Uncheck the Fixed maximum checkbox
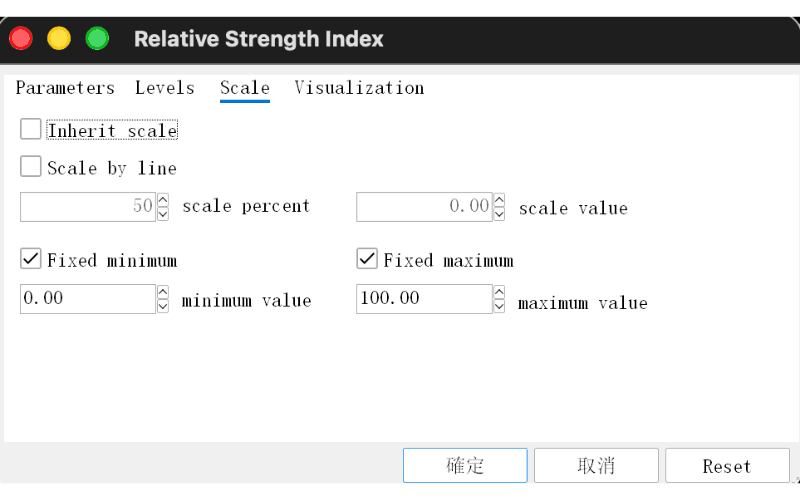 (367, 259)
